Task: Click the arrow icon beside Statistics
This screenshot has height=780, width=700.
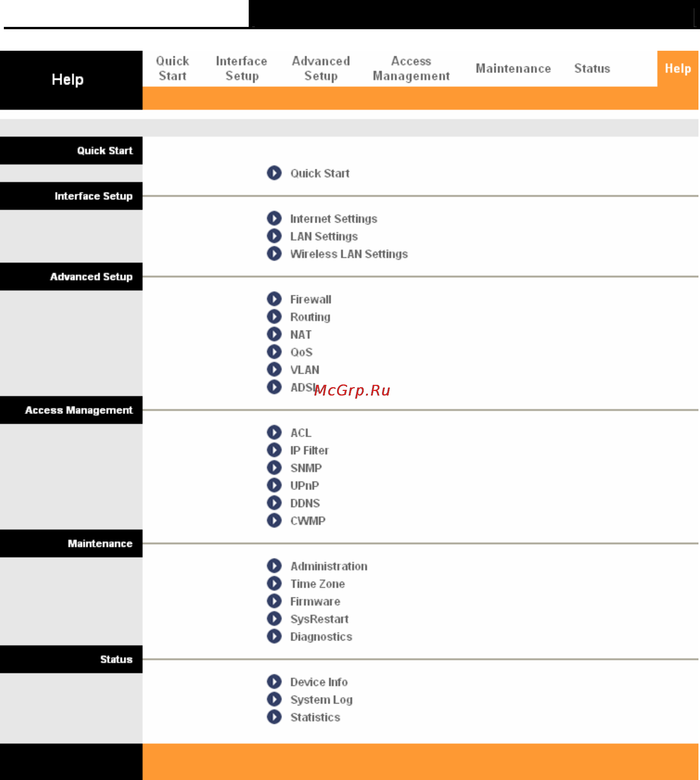Action: point(274,718)
